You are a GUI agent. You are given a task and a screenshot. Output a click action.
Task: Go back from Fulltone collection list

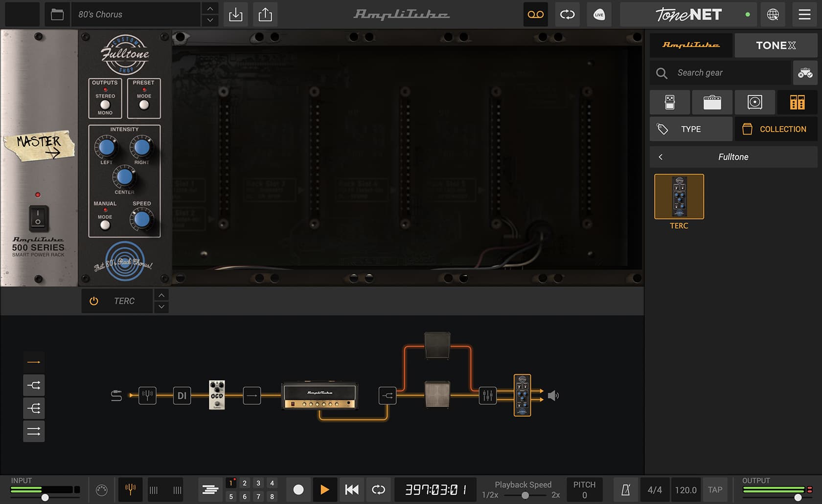coord(661,157)
